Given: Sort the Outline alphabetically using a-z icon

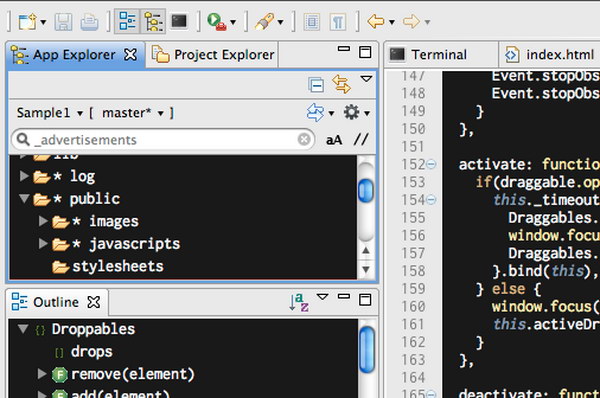Looking at the screenshot, I should point(299,302).
